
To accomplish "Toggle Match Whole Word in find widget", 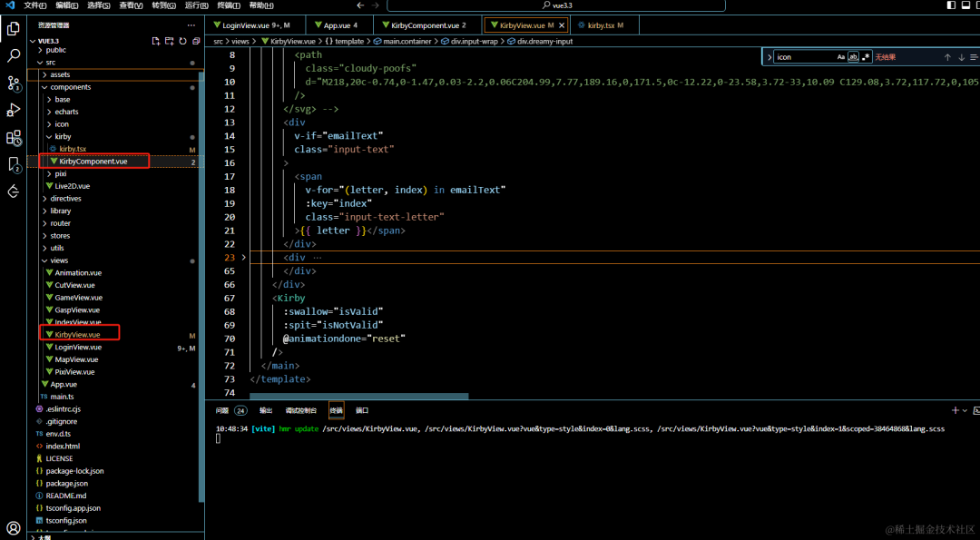I will point(853,57).
